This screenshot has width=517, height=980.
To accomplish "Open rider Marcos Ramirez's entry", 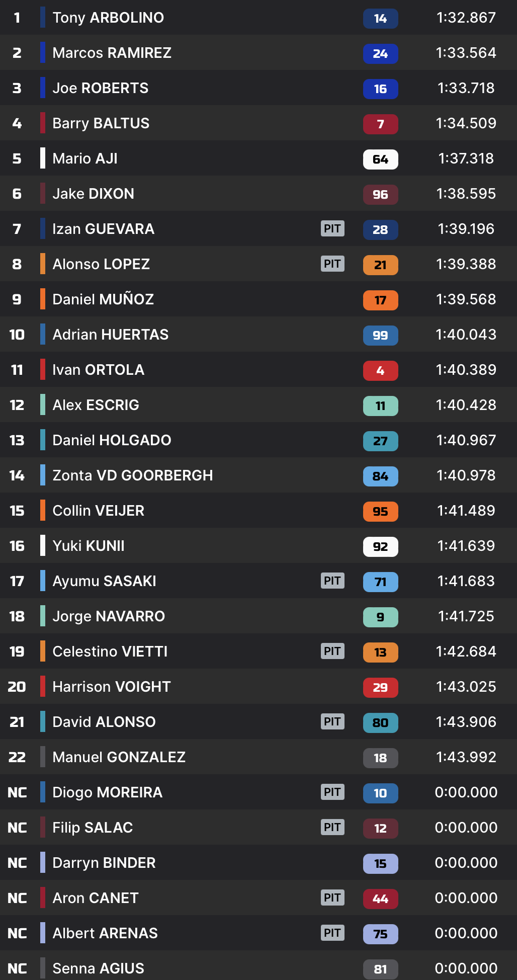I will click(112, 53).
